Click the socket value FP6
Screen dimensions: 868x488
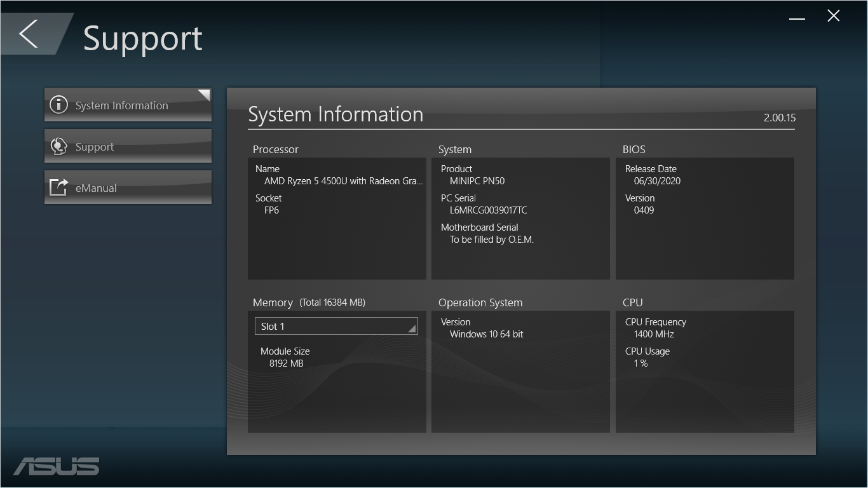[x=271, y=210]
